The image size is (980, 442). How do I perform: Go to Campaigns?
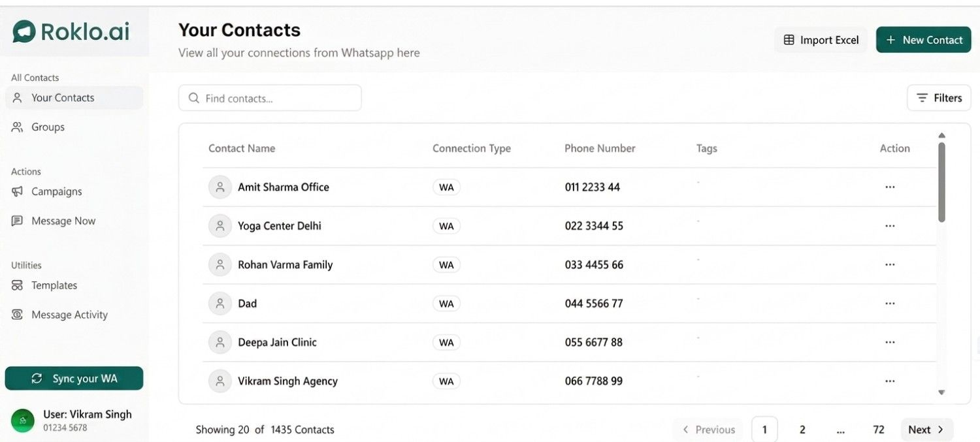point(46,192)
